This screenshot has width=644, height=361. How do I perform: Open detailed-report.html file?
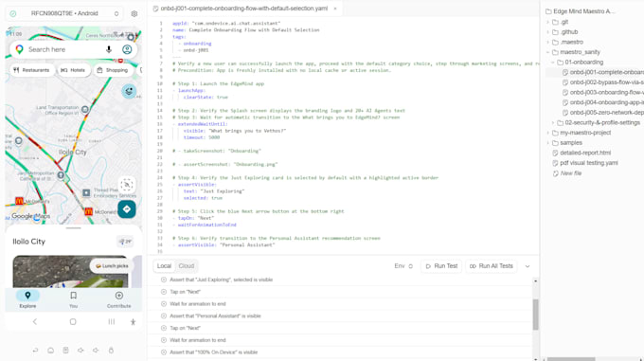581,153
